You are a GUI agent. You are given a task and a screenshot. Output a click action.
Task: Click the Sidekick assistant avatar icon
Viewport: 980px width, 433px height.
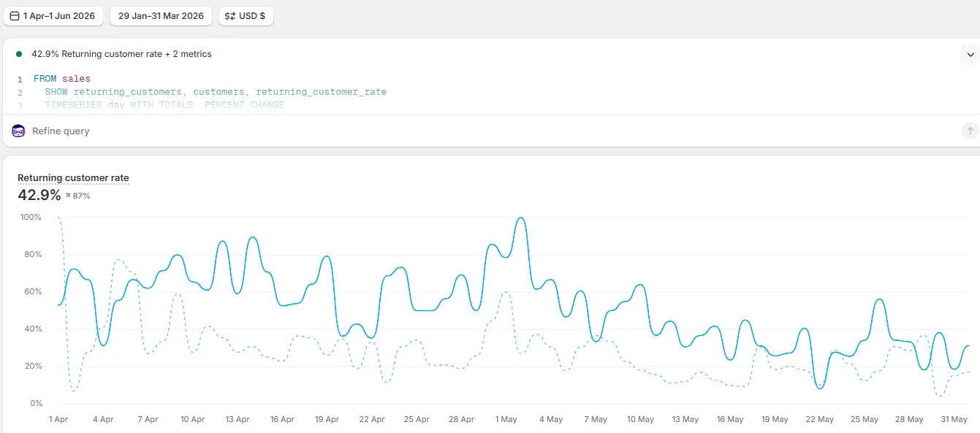tap(18, 131)
